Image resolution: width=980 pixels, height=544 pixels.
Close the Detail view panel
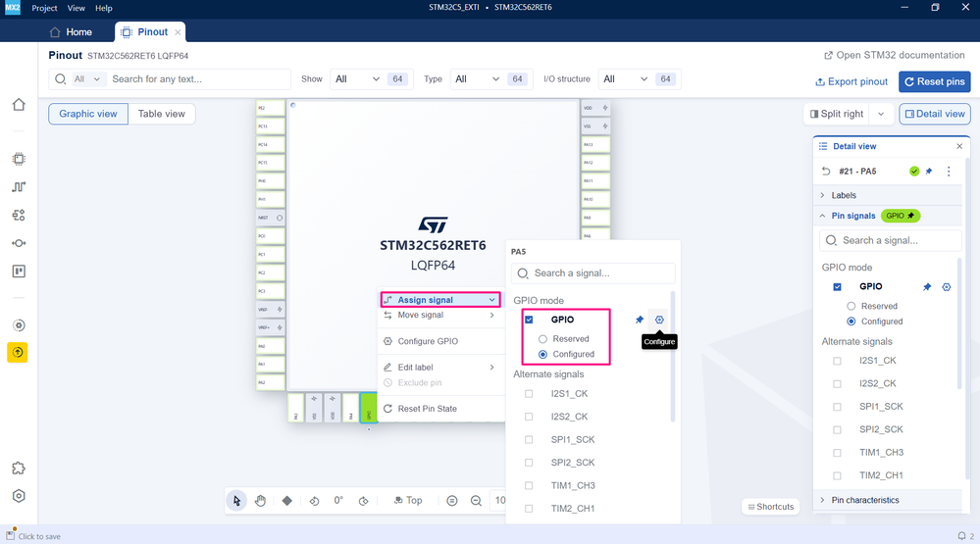[x=959, y=146]
